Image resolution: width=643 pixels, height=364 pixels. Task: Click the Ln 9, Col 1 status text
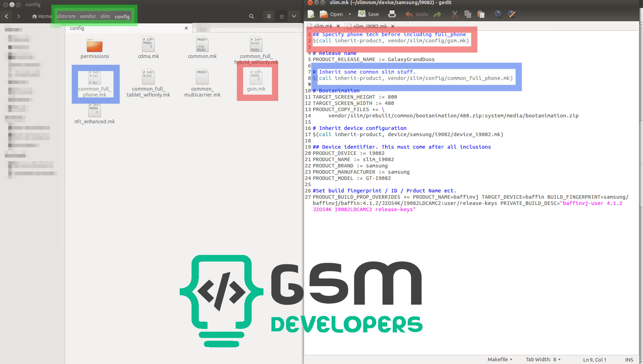click(595, 360)
